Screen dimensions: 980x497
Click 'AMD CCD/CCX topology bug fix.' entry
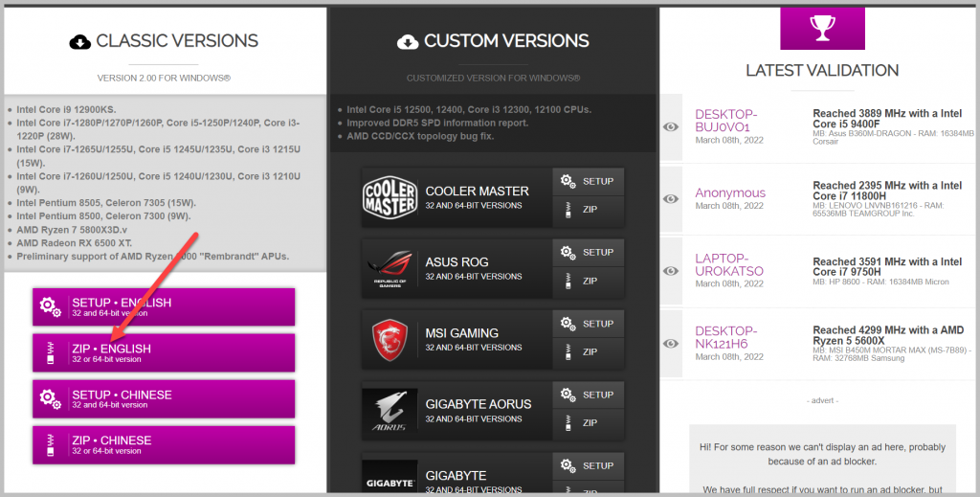420,136
